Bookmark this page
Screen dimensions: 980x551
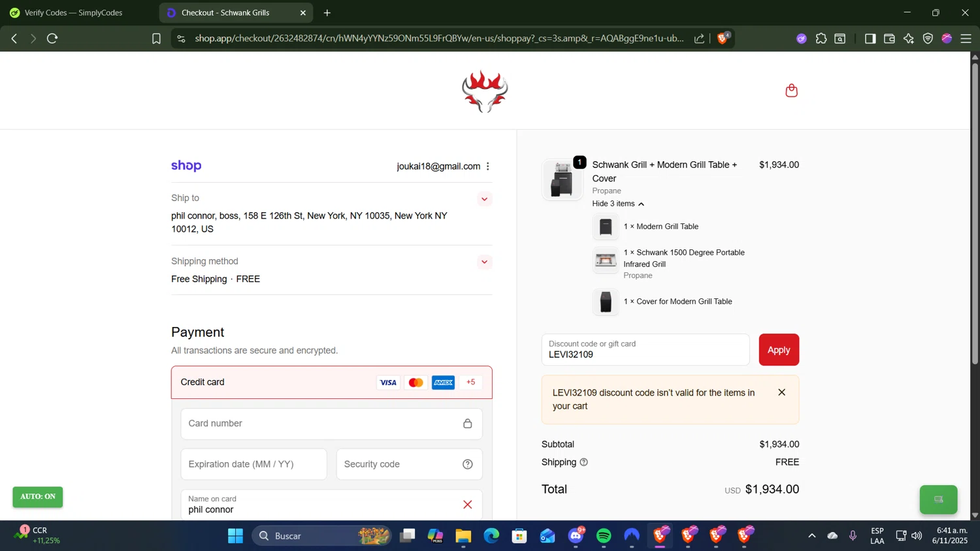[x=156, y=39]
